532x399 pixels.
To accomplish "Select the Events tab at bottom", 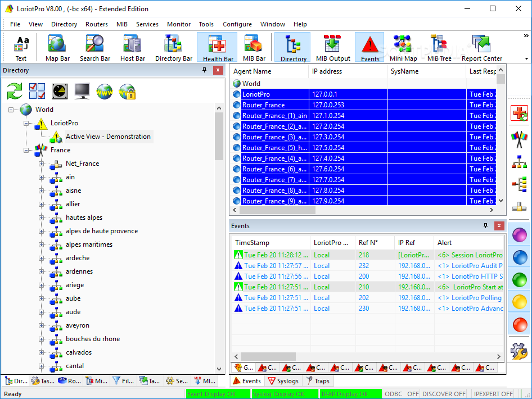I will 247,381.
